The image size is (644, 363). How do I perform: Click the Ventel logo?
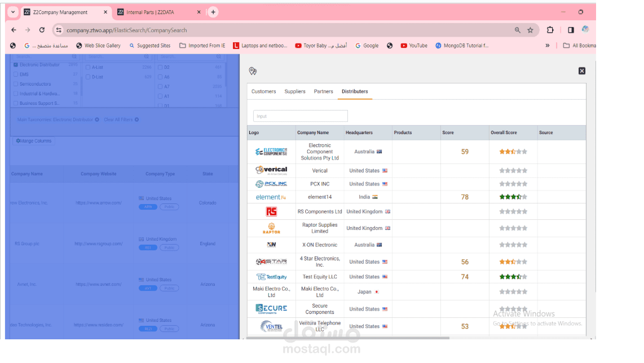coord(271,326)
